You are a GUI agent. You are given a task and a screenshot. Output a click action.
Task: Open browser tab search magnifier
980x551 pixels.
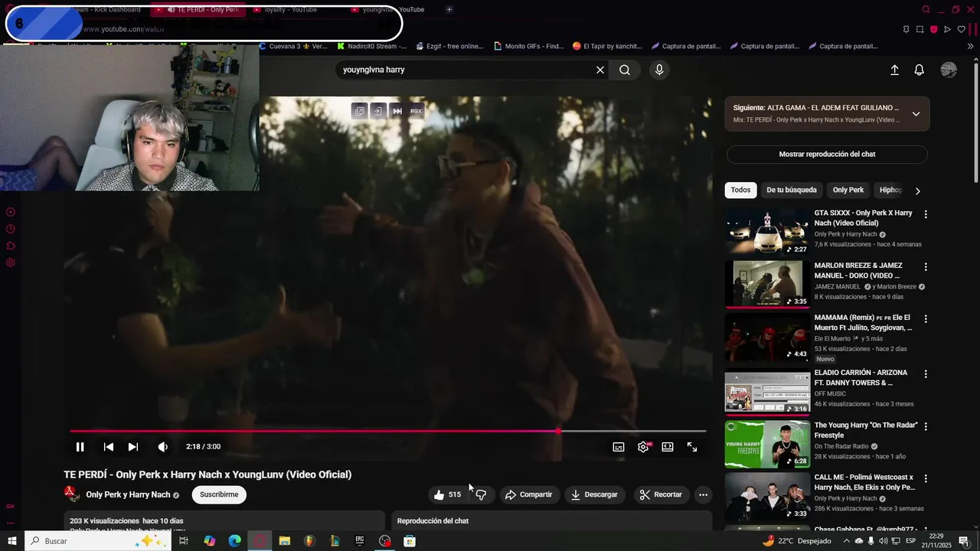coord(926,9)
